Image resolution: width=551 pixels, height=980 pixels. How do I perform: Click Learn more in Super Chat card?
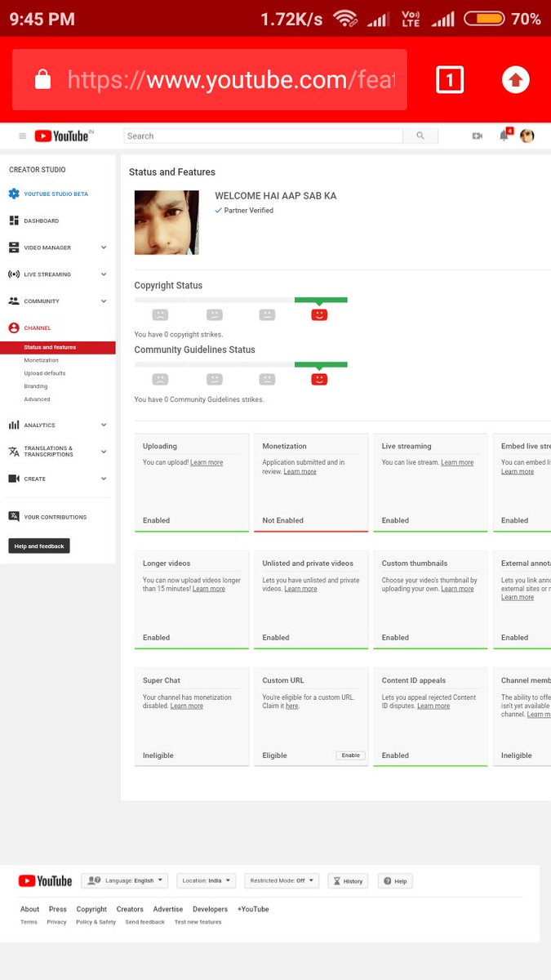tap(187, 706)
